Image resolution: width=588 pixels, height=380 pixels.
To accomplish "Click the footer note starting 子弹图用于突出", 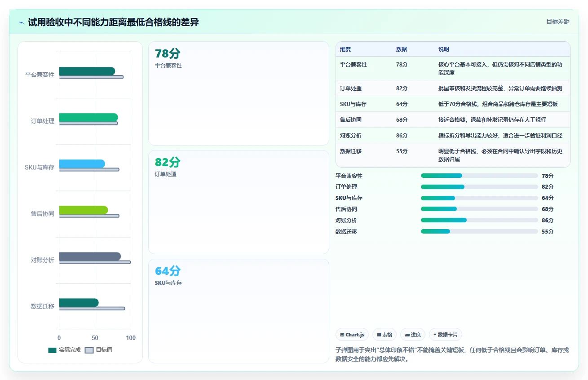I will click(x=452, y=354).
